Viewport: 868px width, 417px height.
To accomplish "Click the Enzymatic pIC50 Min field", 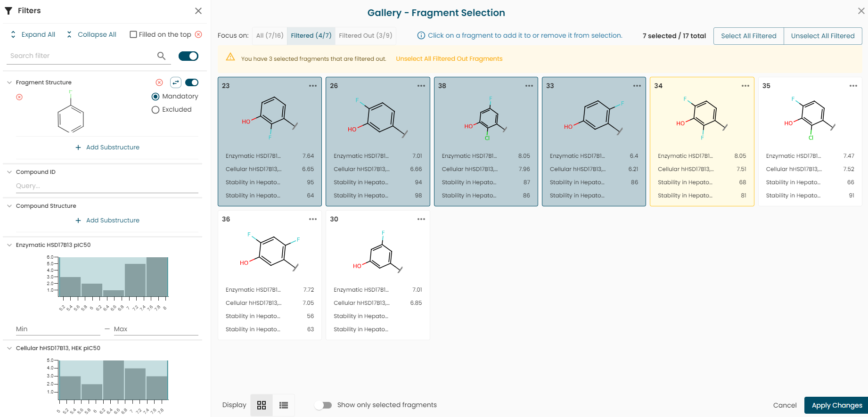I will click(x=58, y=329).
